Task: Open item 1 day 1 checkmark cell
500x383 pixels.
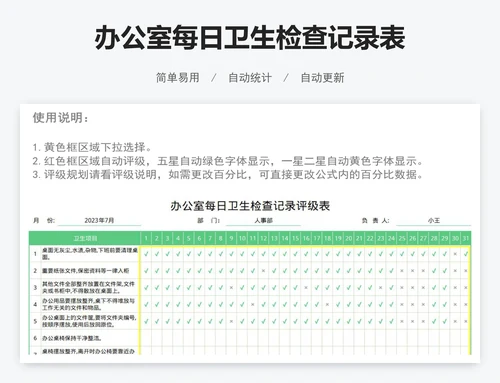Action: coord(146,254)
